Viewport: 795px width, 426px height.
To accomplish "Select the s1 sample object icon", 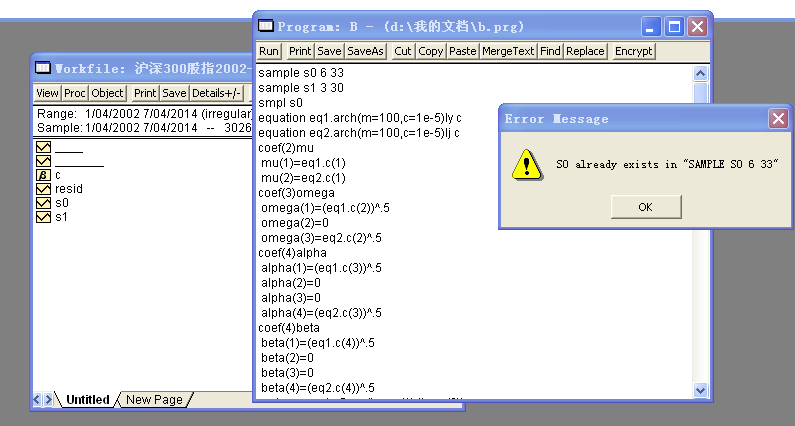I will pos(43,217).
